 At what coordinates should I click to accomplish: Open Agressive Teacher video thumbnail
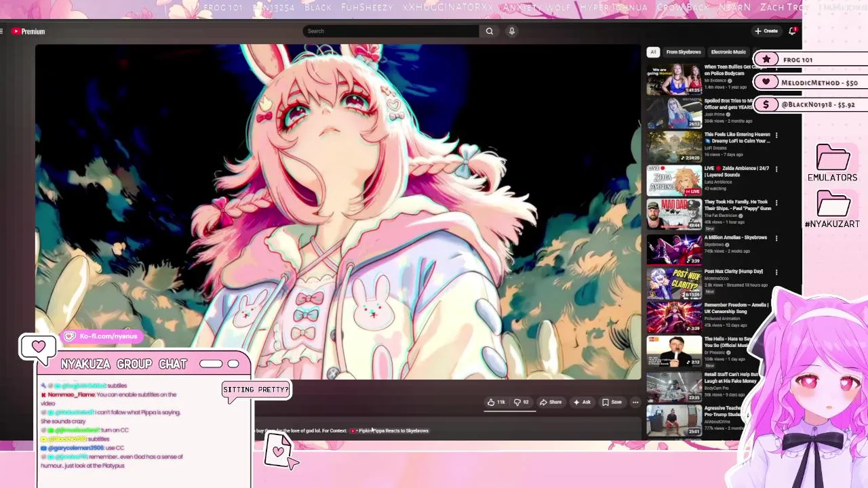tap(674, 420)
